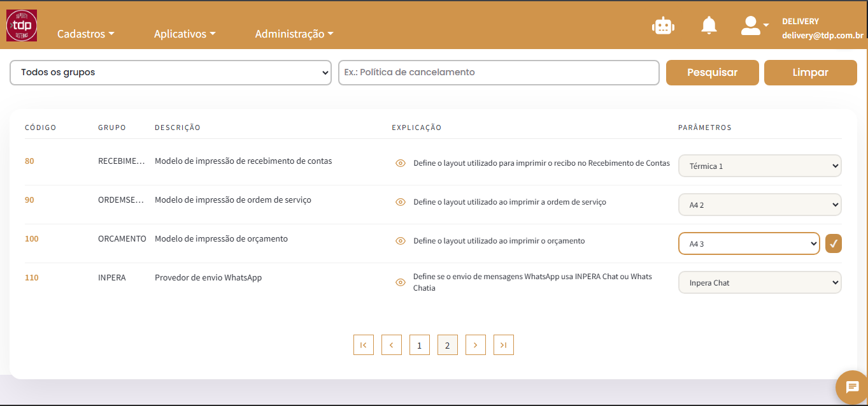Go to the previous page arrow

coord(391,345)
